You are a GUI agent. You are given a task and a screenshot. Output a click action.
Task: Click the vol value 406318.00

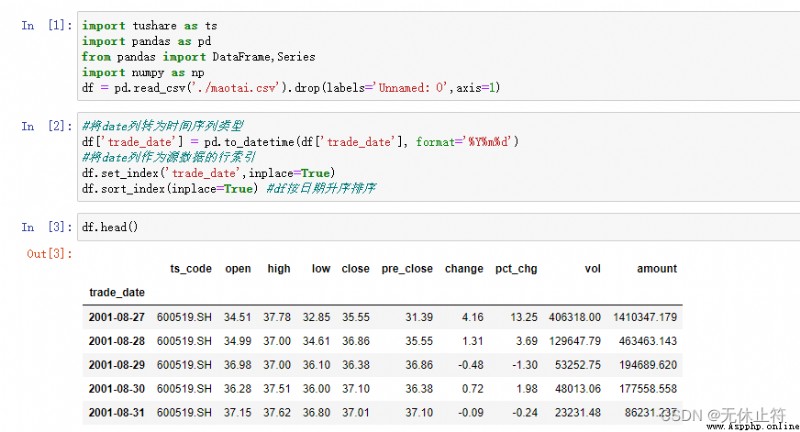(x=574, y=317)
